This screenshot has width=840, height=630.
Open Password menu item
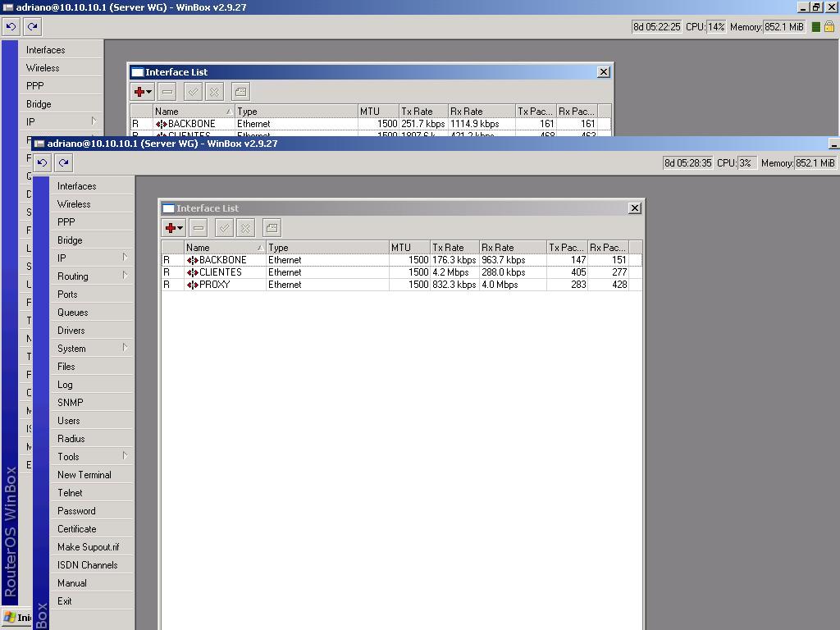[92, 511]
